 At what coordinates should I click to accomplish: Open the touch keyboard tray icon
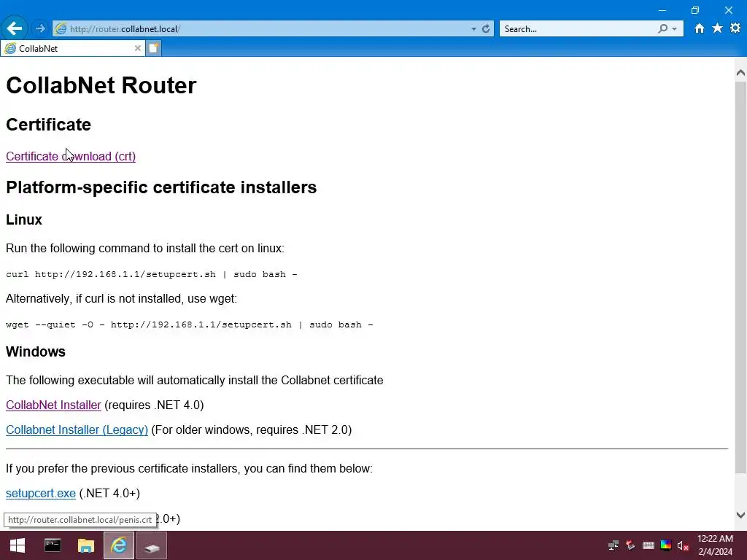coord(649,545)
